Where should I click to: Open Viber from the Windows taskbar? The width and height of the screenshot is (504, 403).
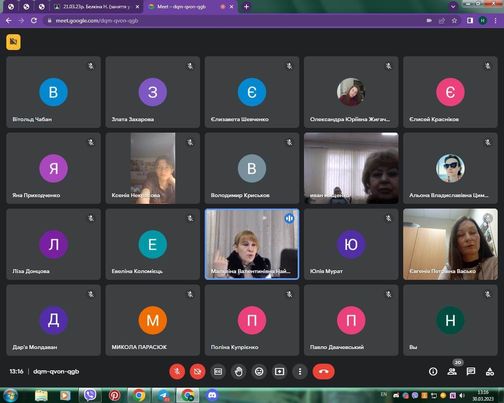pyautogui.click(x=90, y=395)
